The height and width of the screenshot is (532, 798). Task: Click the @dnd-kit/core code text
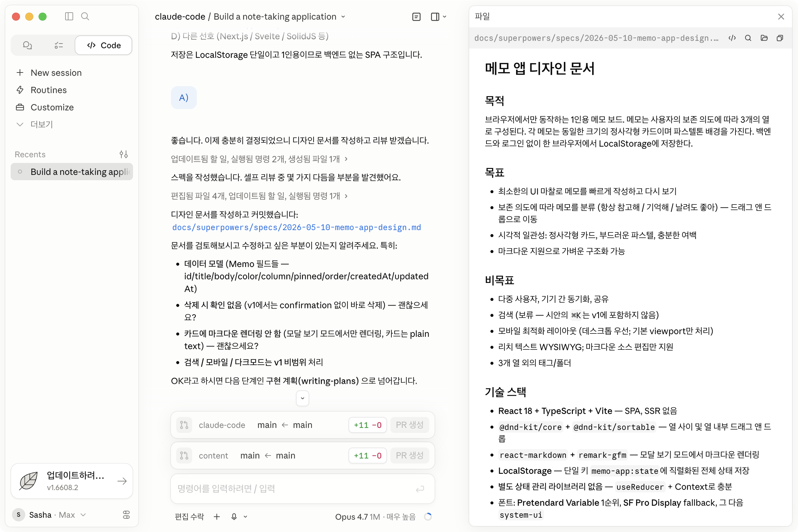(x=530, y=427)
